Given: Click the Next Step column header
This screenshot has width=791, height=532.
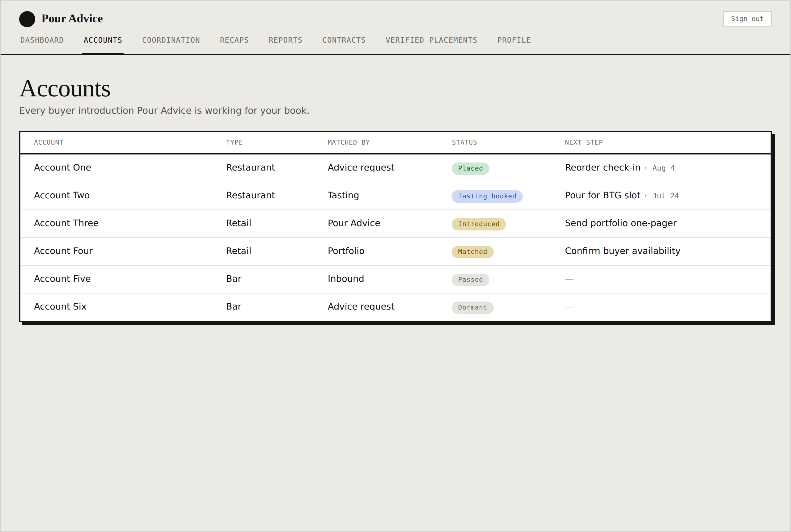Looking at the screenshot, I should click(584, 142).
